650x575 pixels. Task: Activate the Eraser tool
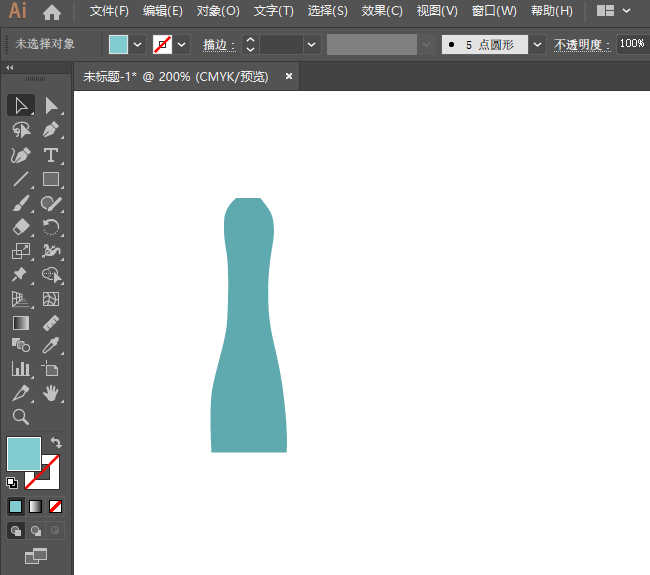point(21,227)
